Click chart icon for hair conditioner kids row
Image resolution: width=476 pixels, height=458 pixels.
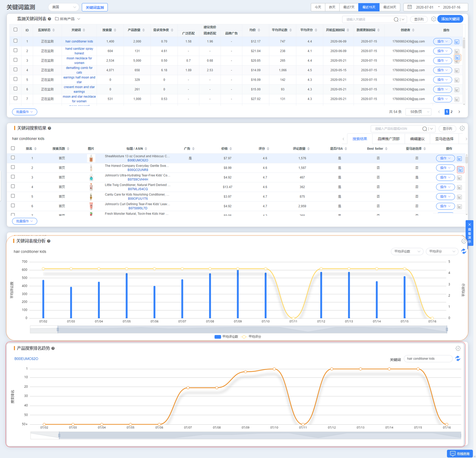(456, 42)
